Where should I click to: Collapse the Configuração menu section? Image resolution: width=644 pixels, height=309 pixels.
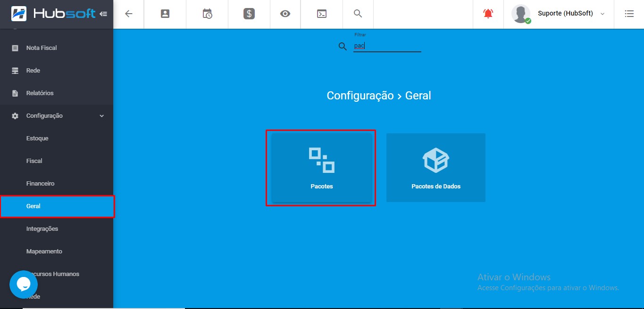pos(101,116)
